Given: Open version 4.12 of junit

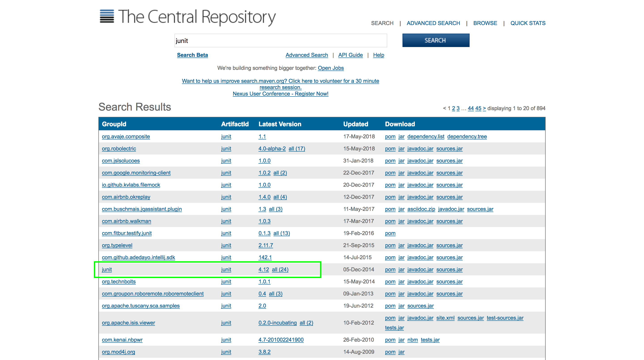Looking at the screenshot, I should tap(263, 270).
